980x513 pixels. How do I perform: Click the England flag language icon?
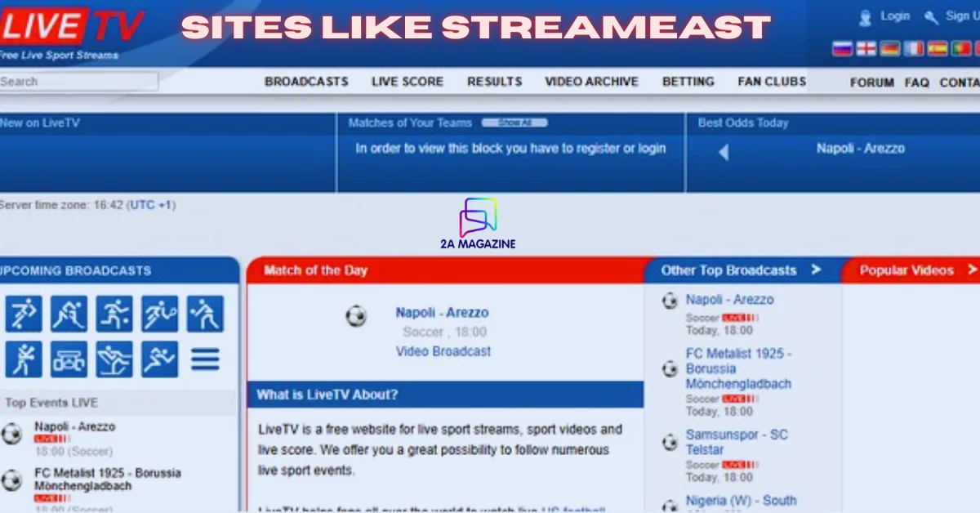(x=866, y=48)
